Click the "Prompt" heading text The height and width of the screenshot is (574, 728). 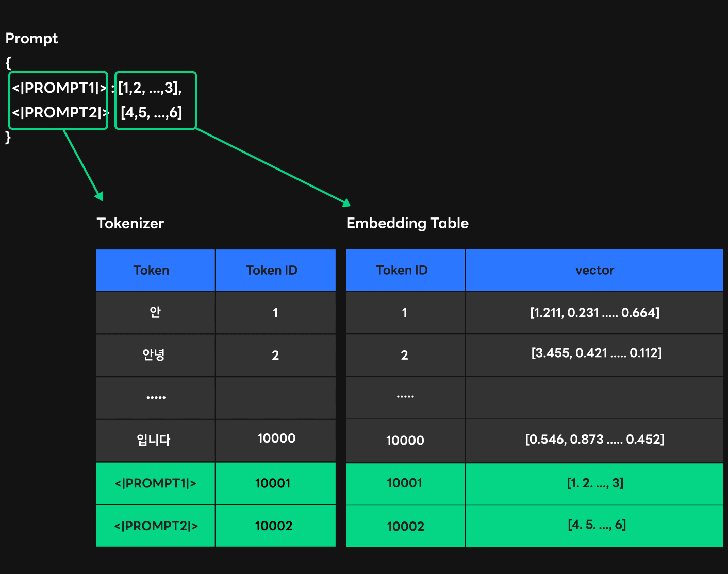point(31,39)
